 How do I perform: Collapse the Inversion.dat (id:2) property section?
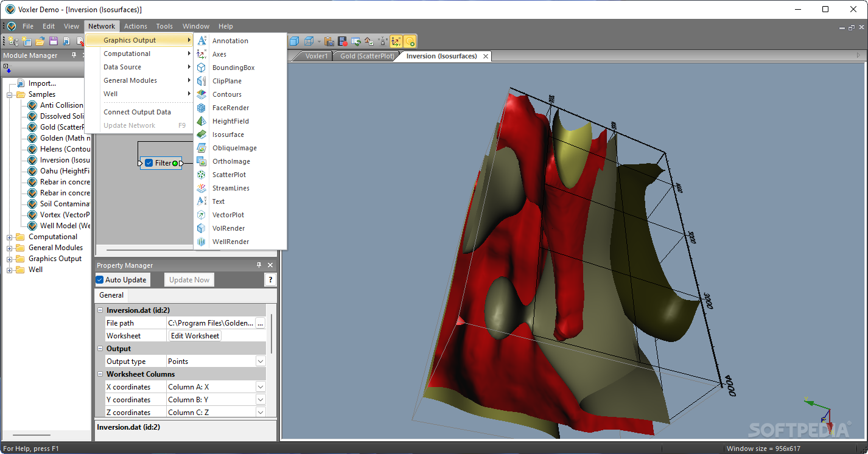coord(100,310)
